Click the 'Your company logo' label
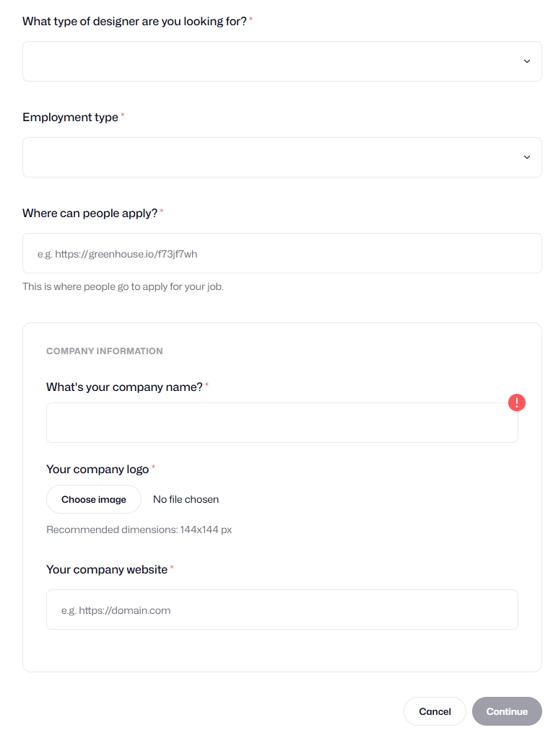553x756 pixels. tap(97, 469)
